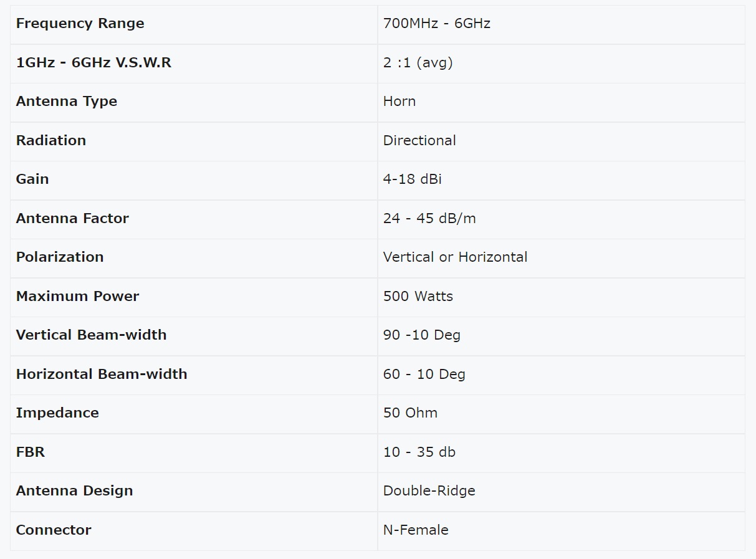Click the Double-Ridge design value

[x=429, y=491]
